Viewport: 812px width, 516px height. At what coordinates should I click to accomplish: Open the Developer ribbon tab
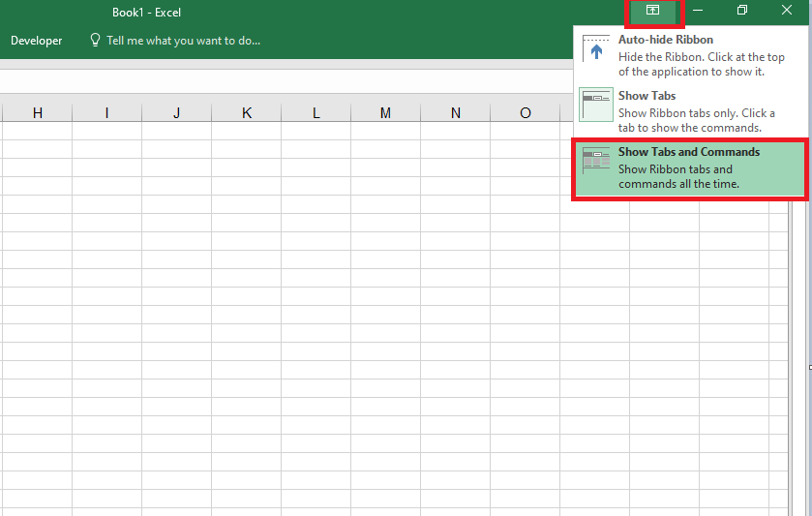36,41
